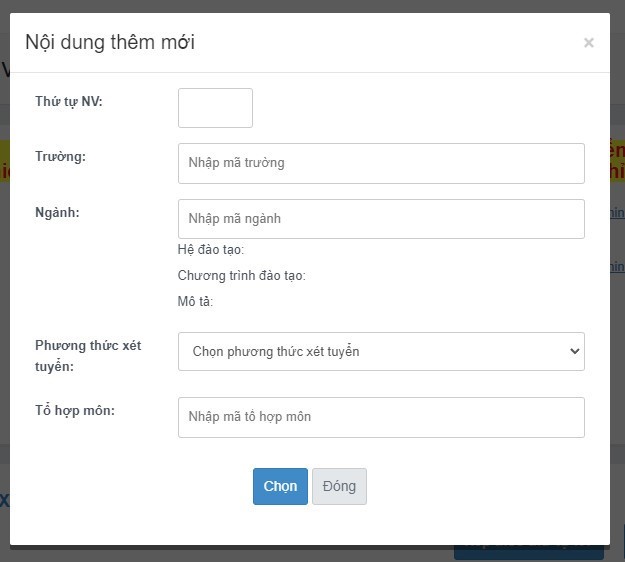Click the Thứ tự NV label
Viewport: 625px width, 562px height.
pos(69,101)
